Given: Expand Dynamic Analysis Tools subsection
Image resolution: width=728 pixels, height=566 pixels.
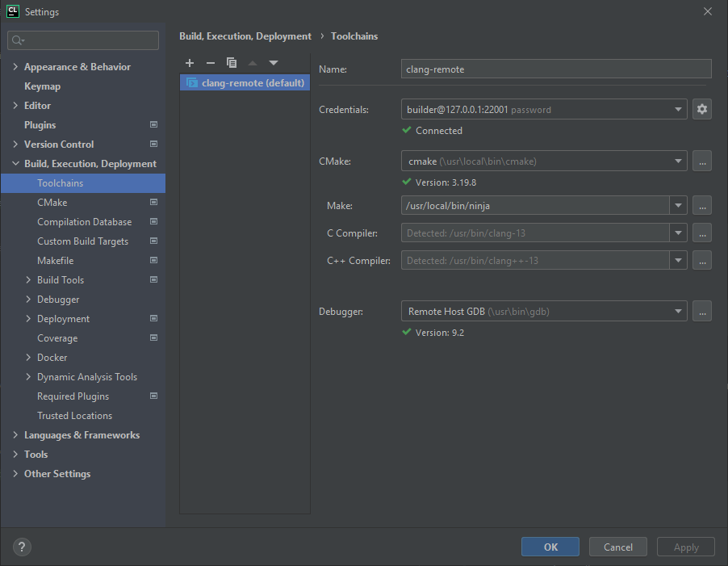Looking at the screenshot, I should pyautogui.click(x=28, y=376).
